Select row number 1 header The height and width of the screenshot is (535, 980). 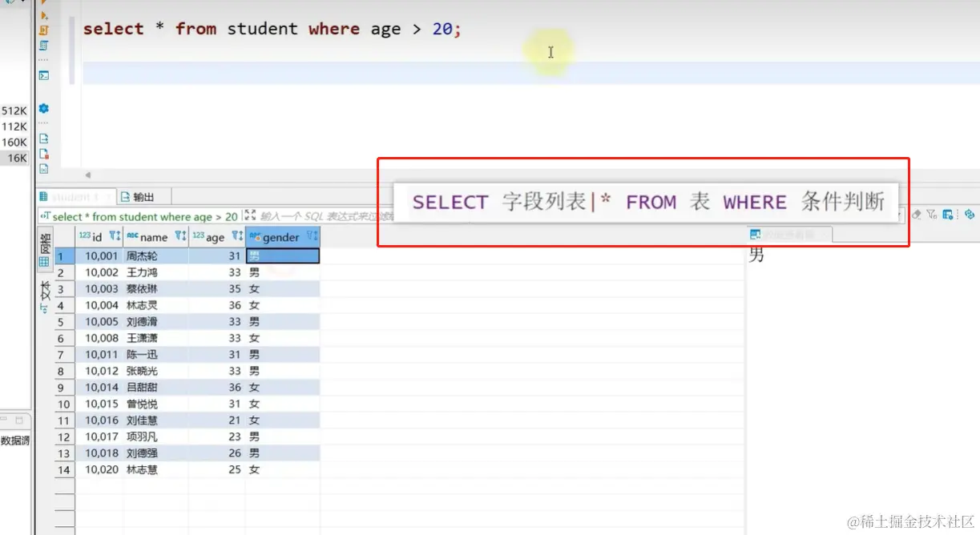64,256
